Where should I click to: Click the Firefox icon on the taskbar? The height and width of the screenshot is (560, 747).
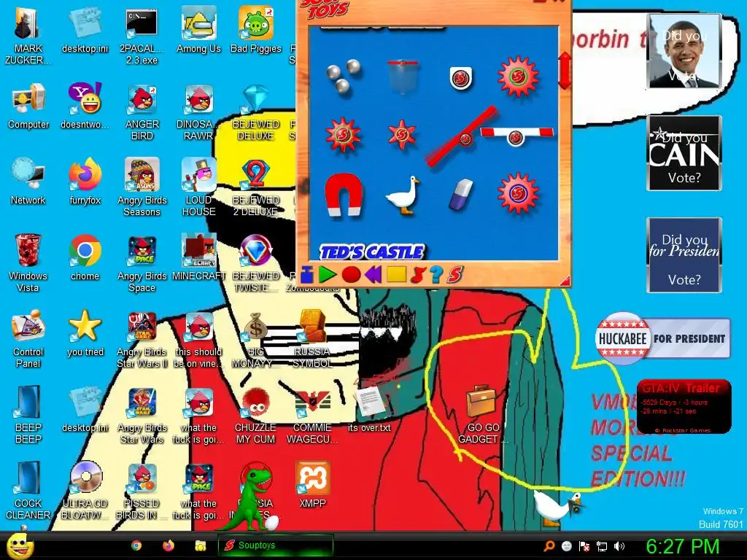[169, 545]
